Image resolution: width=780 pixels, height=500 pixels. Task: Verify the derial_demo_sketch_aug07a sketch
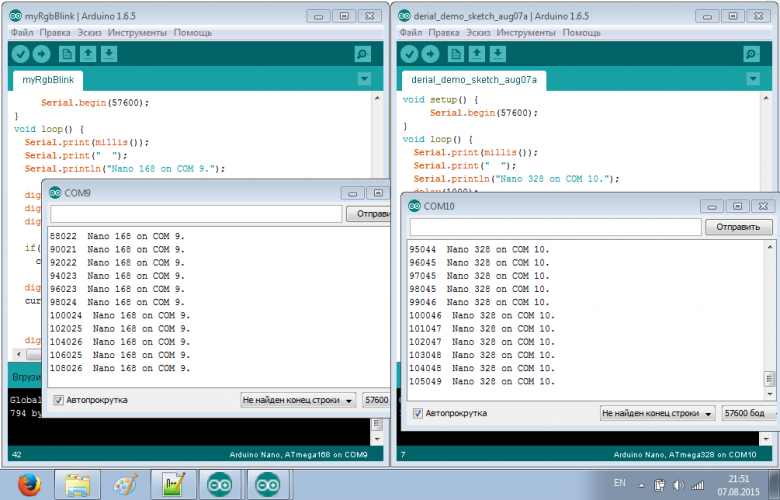click(409, 54)
